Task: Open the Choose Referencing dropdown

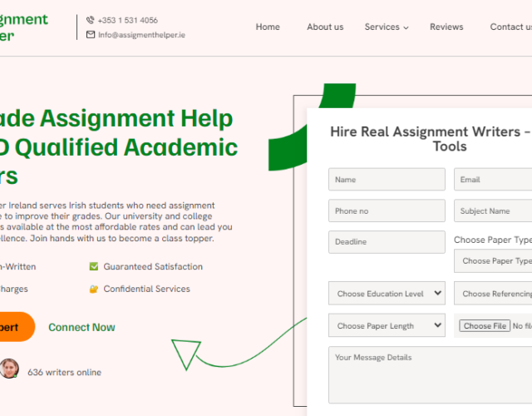Action: (496, 294)
